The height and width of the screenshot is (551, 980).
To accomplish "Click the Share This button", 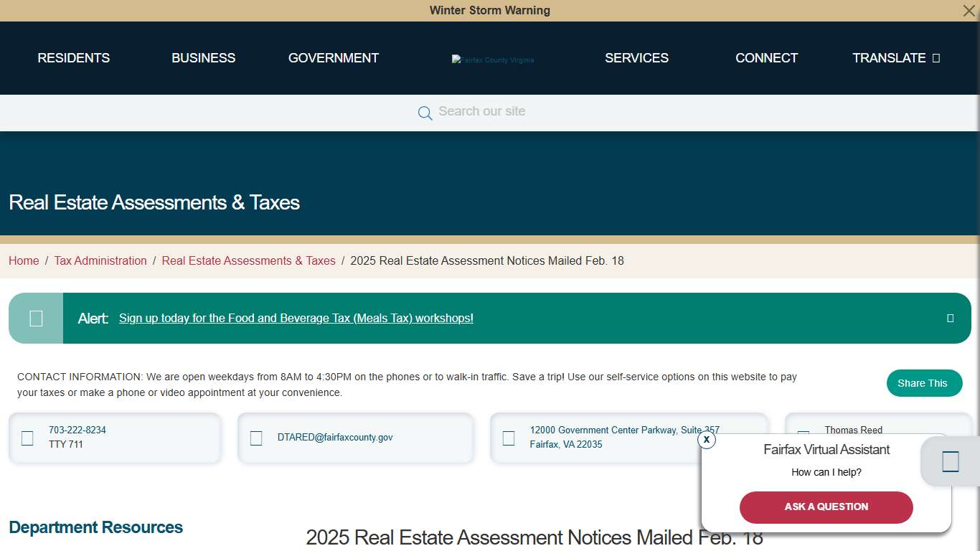I will point(924,383).
